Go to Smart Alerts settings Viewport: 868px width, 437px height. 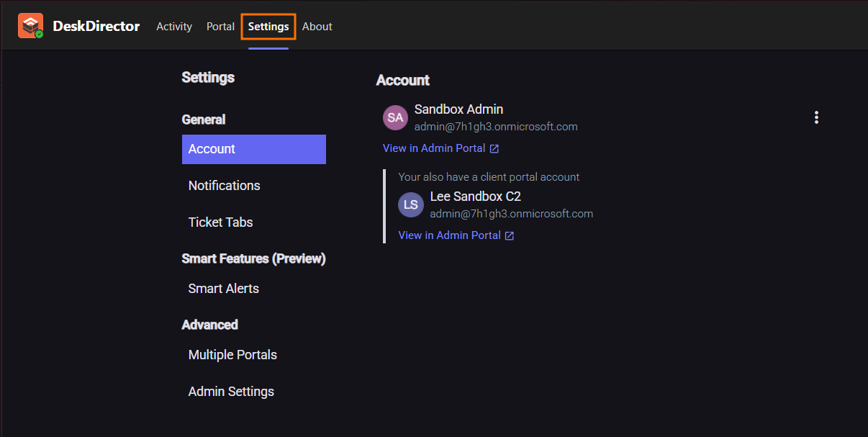[x=224, y=289]
